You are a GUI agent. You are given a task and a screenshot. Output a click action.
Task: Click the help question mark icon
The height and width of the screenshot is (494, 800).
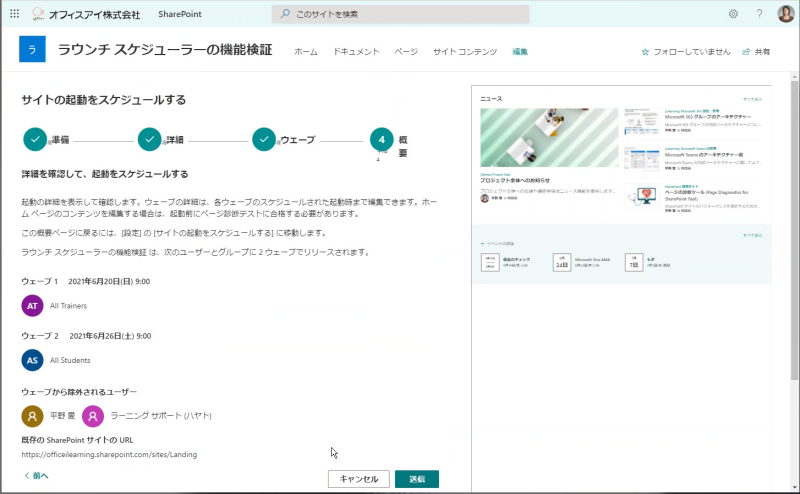click(x=759, y=14)
